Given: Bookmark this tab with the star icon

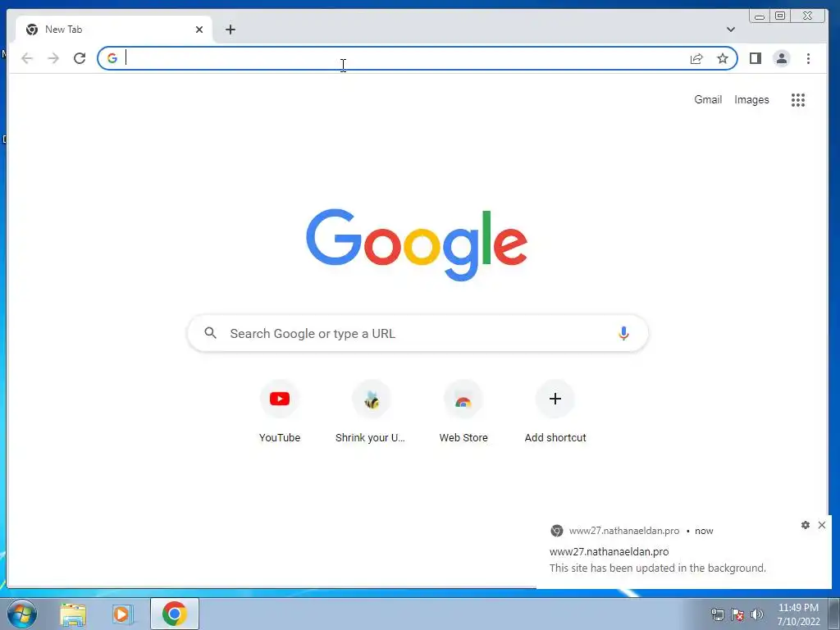Looking at the screenshot, I should (723, 58).
